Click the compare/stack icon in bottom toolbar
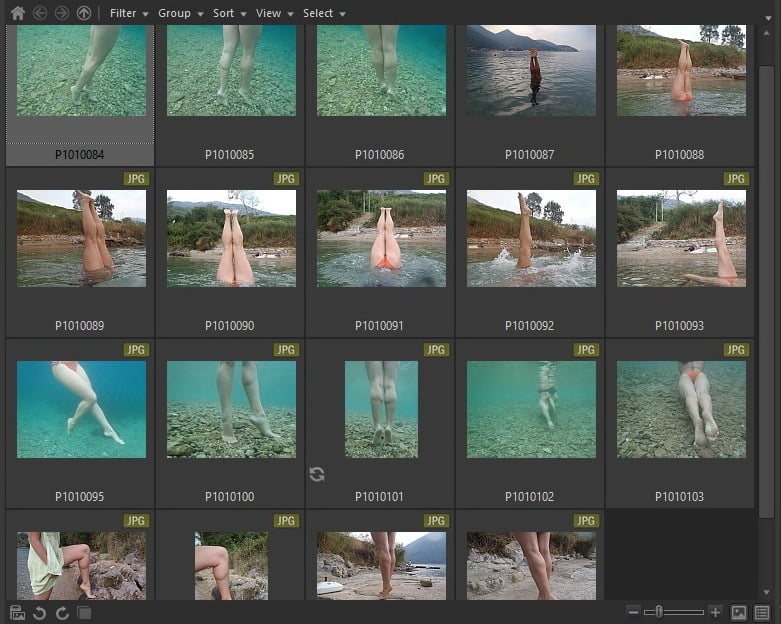The height and width of the screenshot is (624, 781). (84, 613)
